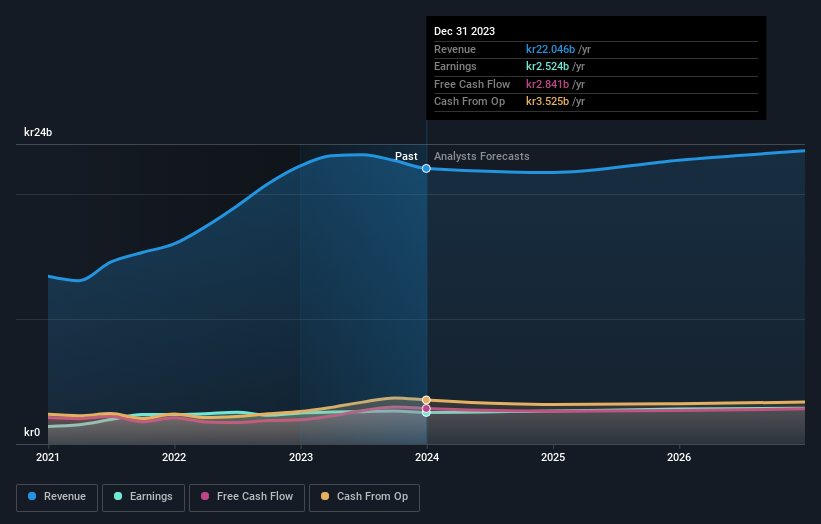This screenshot has width=821, height=524.
Task: Click the Dec 31 2023 tooltip date
Action: coord(464,31)
